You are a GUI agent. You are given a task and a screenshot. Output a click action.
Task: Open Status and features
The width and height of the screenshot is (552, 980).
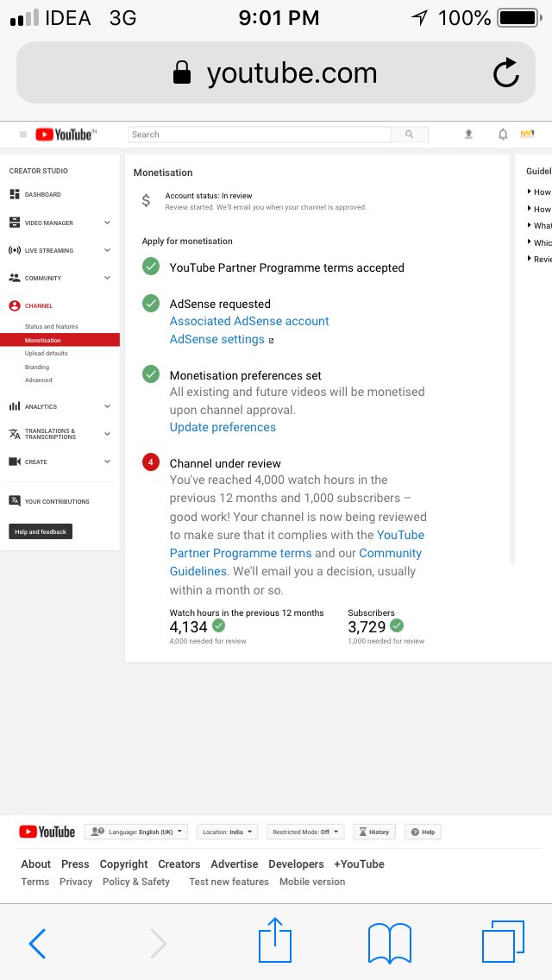(51, 326)
